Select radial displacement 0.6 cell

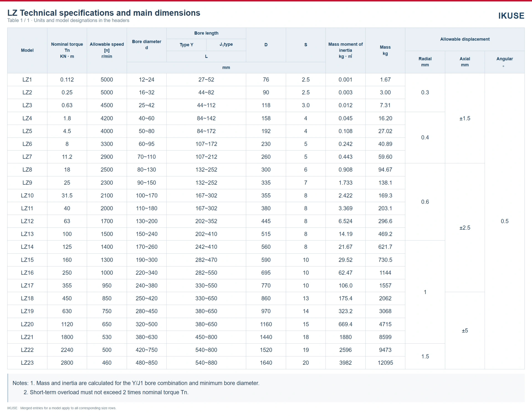tap(425, 202)
